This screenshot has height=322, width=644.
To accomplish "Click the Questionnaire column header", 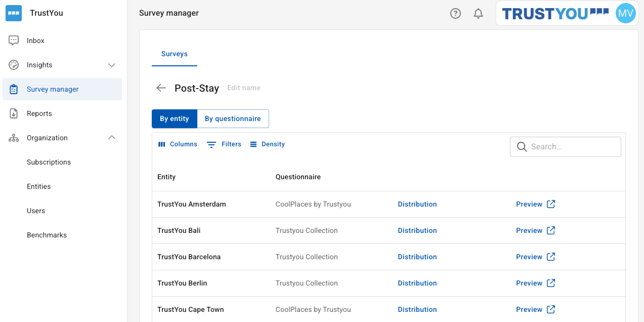I will tap(298, 177).
